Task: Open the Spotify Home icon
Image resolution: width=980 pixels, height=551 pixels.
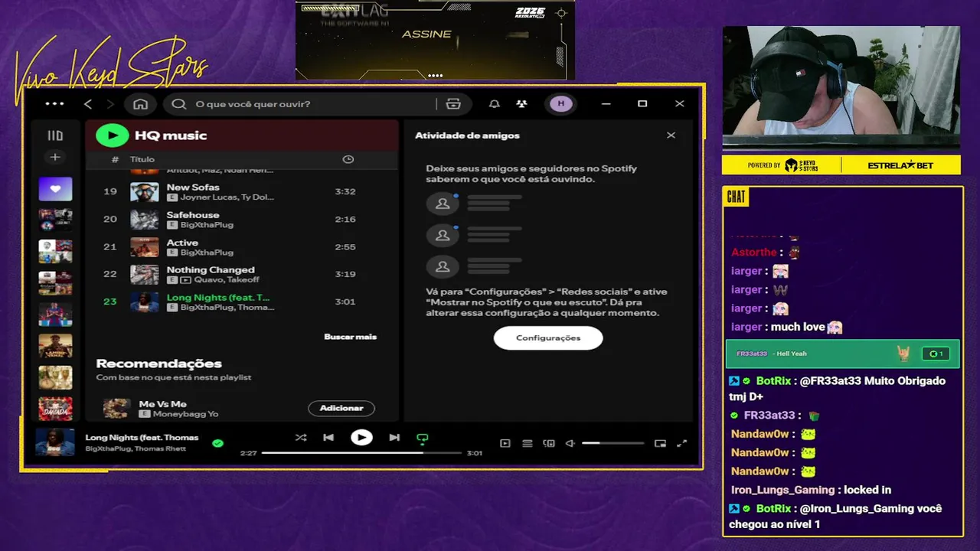Action: (x=140, y=104)
